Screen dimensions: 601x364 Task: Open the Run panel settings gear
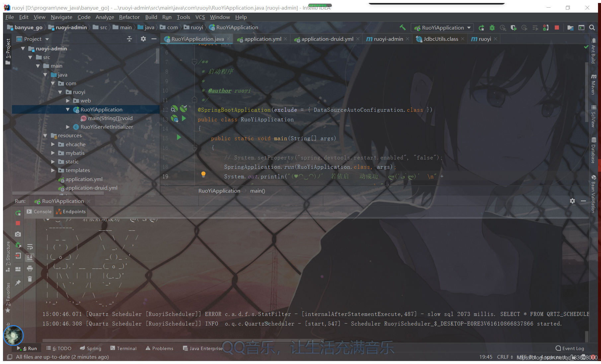click(572, 201)
